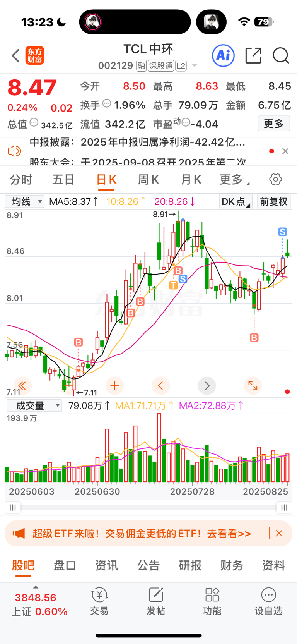Tap the double left arrow chart control
Screen dimensions: 297x644
pos(22,385)
